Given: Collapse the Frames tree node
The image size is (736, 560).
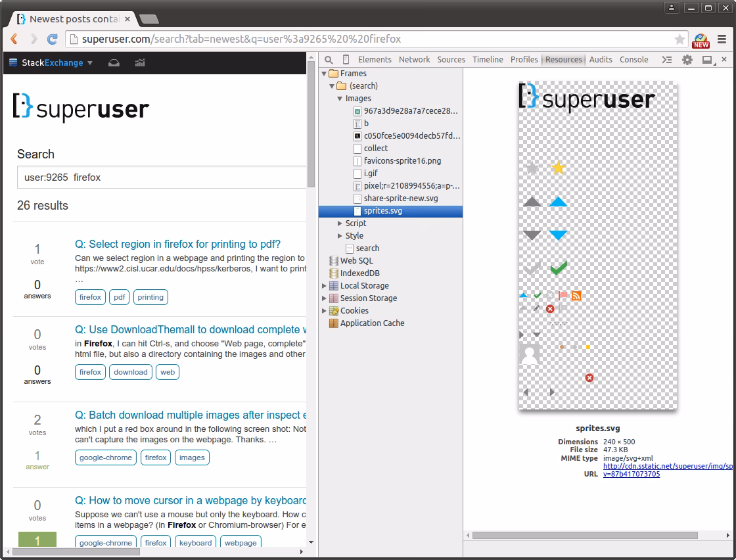Looking at the screenshot, I should click(324, 74).
